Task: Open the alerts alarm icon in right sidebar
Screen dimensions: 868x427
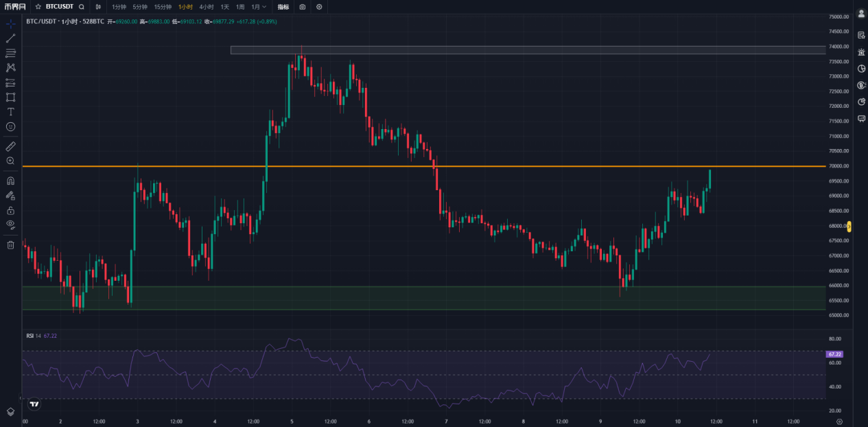Action: coord(861,51)
